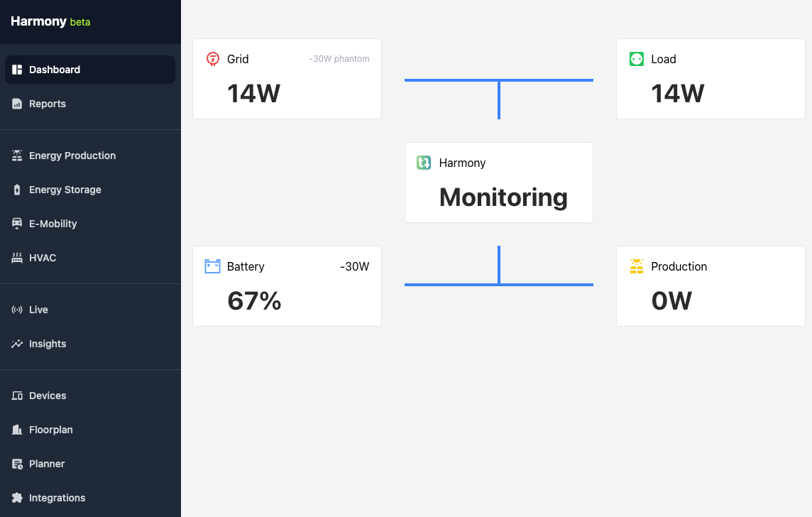Click the Live broadcast icon
The image size is (812, 517).
pos(17,310)
